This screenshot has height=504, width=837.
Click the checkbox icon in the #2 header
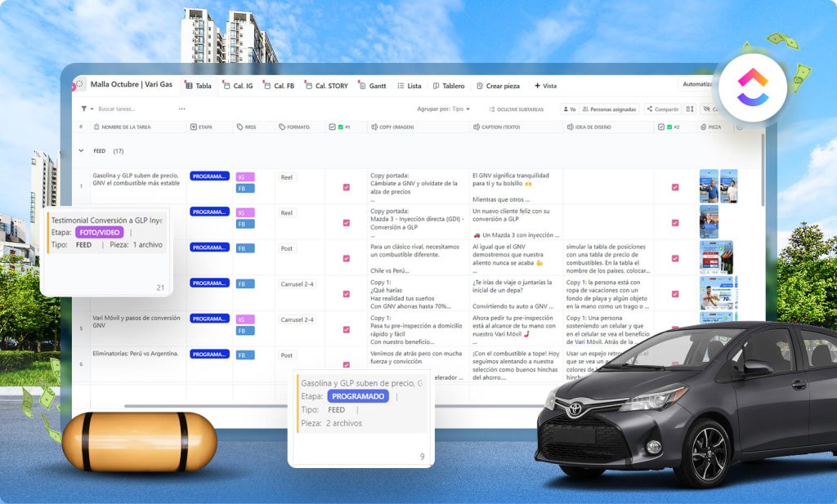click(660, 127)
